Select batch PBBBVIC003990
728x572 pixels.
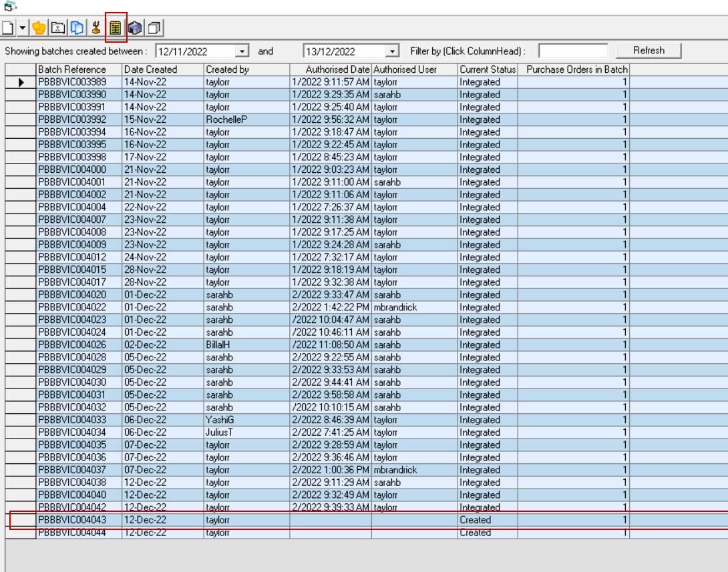point(79,95)
